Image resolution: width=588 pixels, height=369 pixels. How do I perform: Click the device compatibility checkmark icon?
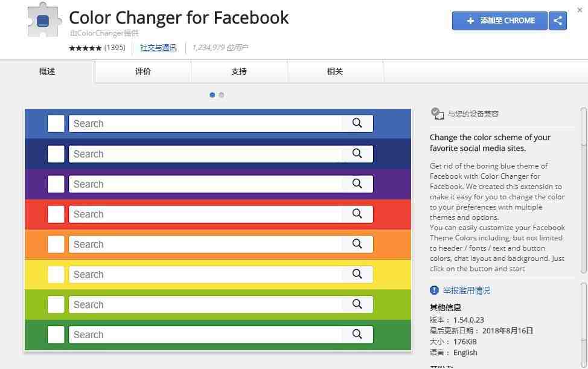point(437,114)
